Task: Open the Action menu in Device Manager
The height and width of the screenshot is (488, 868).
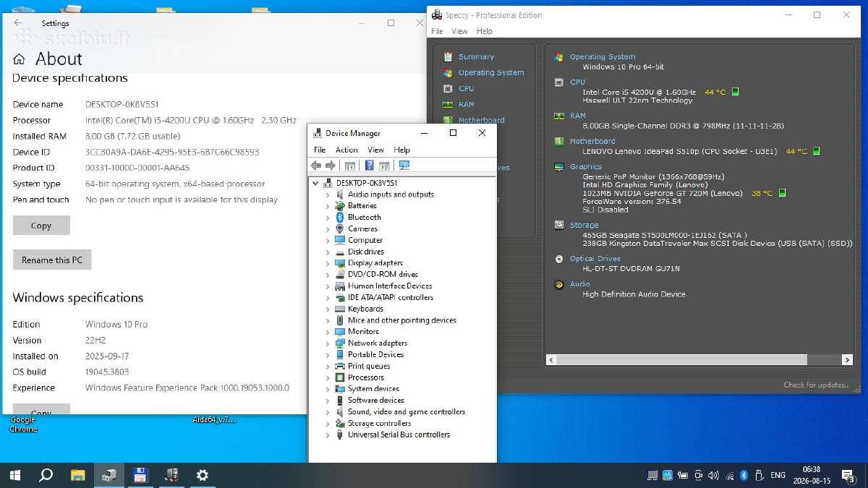Action: 346,150
